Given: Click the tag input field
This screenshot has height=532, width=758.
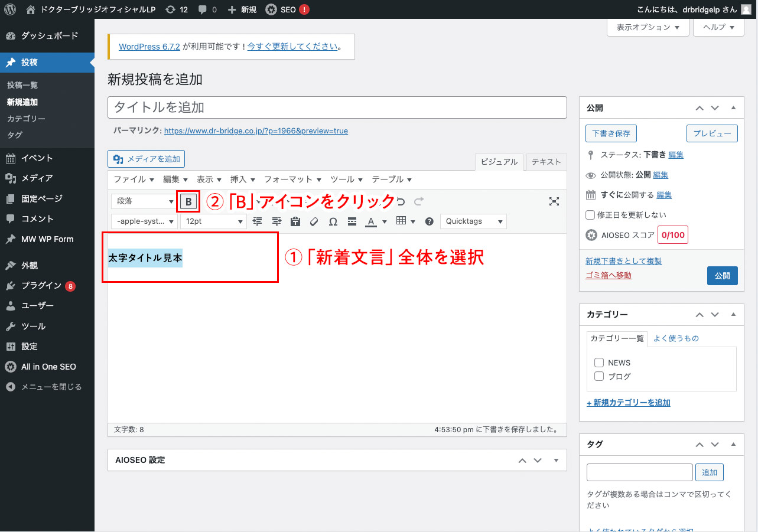Looking at the screenshot, I should pos(640,472).
